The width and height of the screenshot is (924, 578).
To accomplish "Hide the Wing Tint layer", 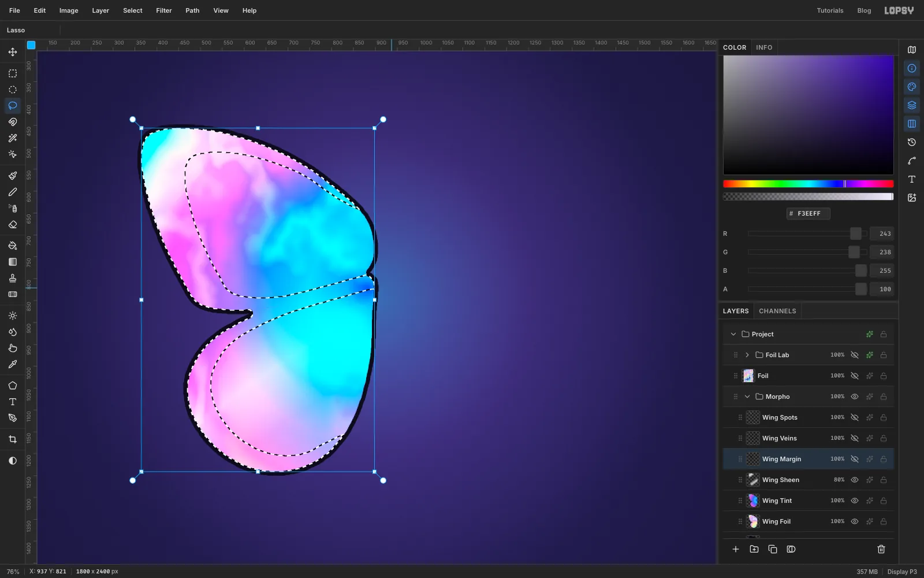I will [855, 501].
